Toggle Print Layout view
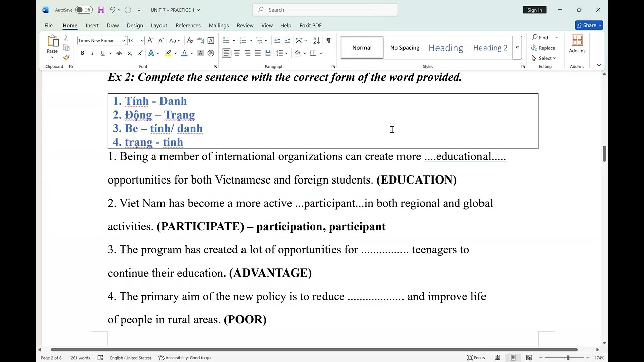This screenshot has width=644, height=362. pos(513,358)
